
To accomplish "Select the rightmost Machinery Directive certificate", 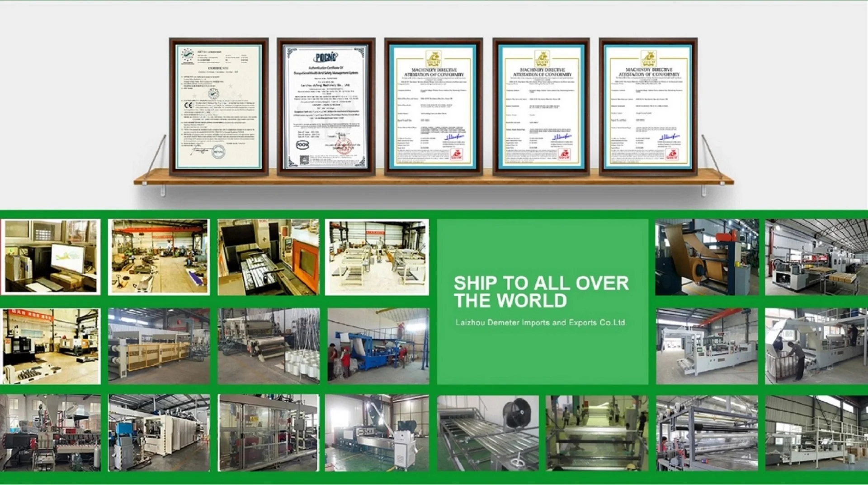I will [648, 107].
